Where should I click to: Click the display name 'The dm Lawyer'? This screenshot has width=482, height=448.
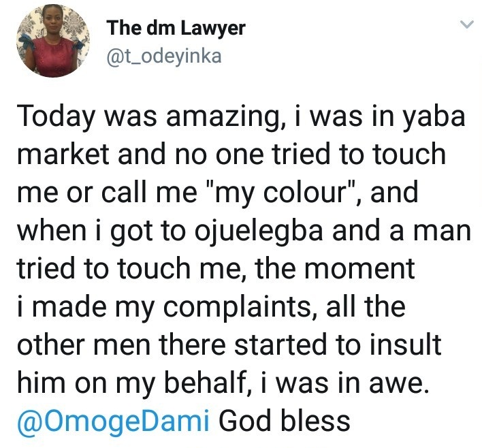pyautogui.click(x=176, y=29)
